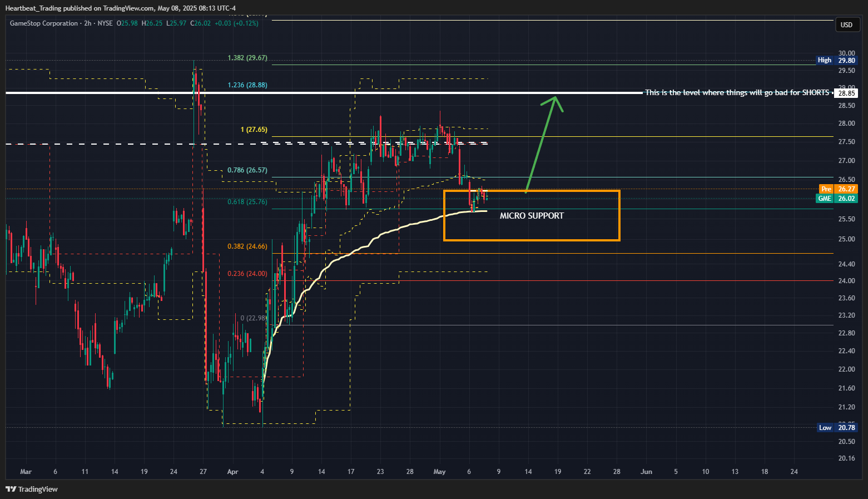The image size is (868, 499).
Task: Click the 0.236 (24.00) Fibonacci label
Action: click(x=247, y=274)
